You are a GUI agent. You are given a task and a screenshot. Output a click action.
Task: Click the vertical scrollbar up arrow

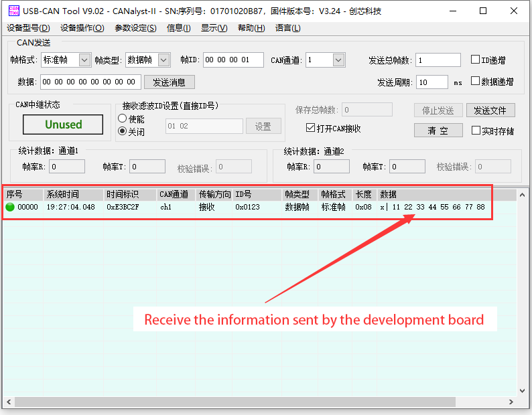coord(522,195)
